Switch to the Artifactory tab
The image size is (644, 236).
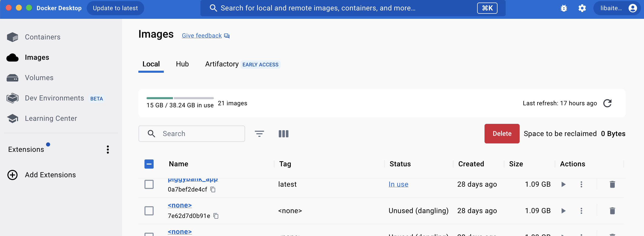222,64
